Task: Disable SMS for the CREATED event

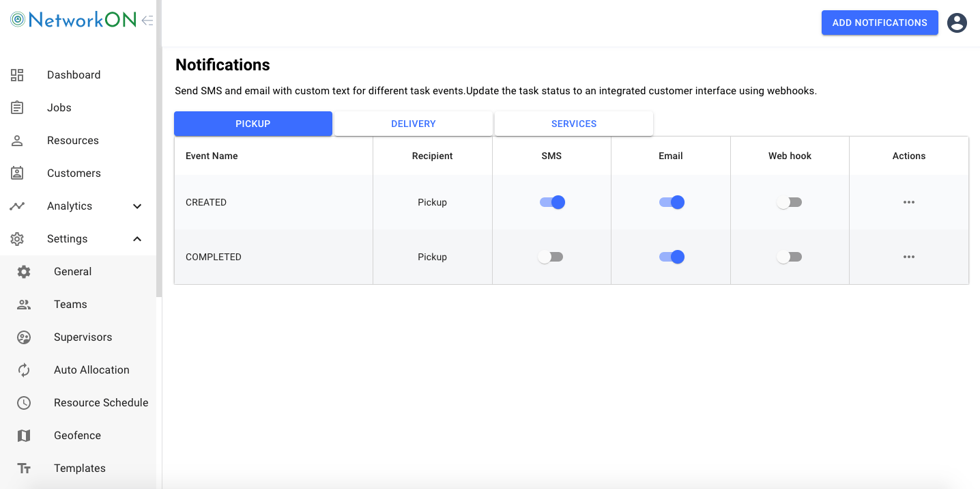Action: pos(552,202)
